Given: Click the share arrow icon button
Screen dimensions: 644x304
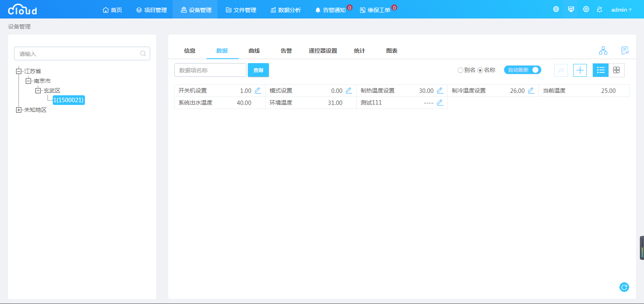Looking at the screenshot, I should tap(561, 70).
